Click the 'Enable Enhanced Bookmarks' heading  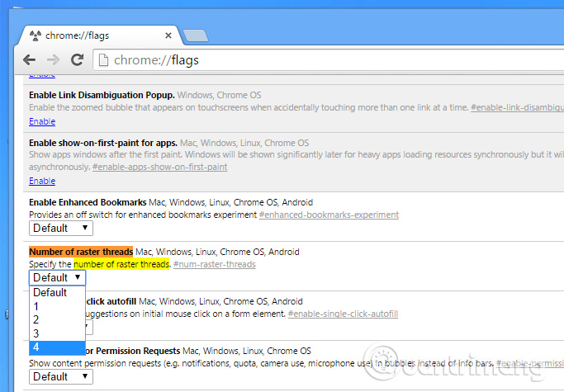[88, 202]
